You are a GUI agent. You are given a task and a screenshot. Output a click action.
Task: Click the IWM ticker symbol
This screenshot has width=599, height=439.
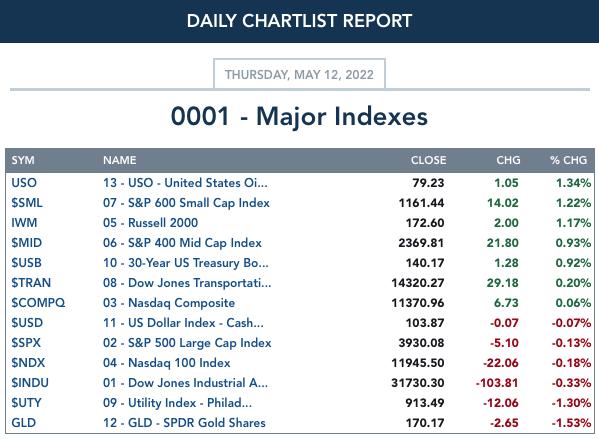pyautogui.click(x=24, y=223)
